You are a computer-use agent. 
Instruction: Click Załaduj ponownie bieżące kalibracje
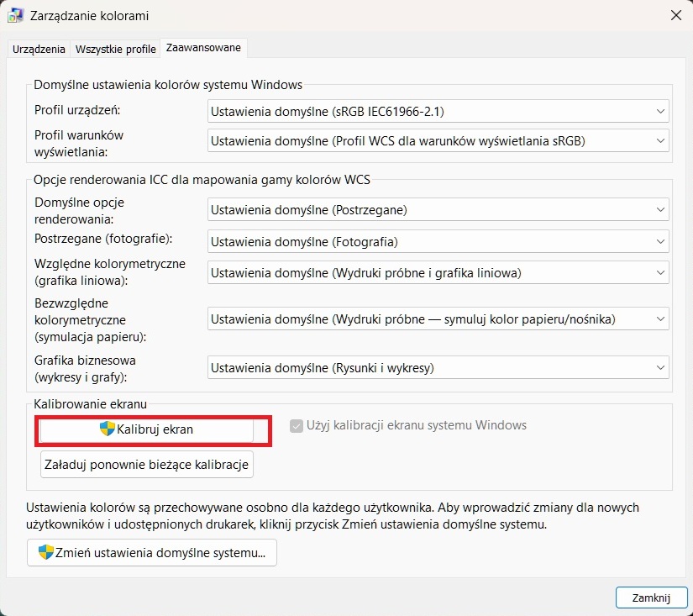[x=147, y=465]
